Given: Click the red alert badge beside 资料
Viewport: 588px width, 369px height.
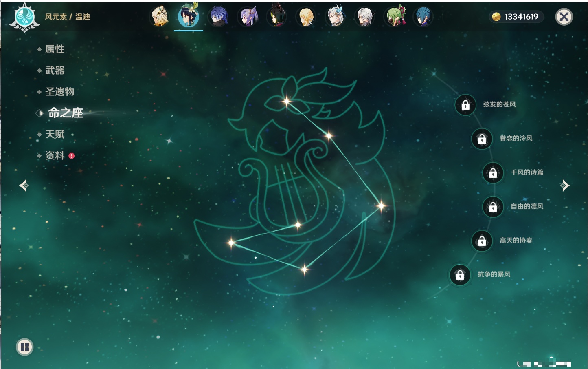Looking at the screenshot, I should tap(72, 156).
